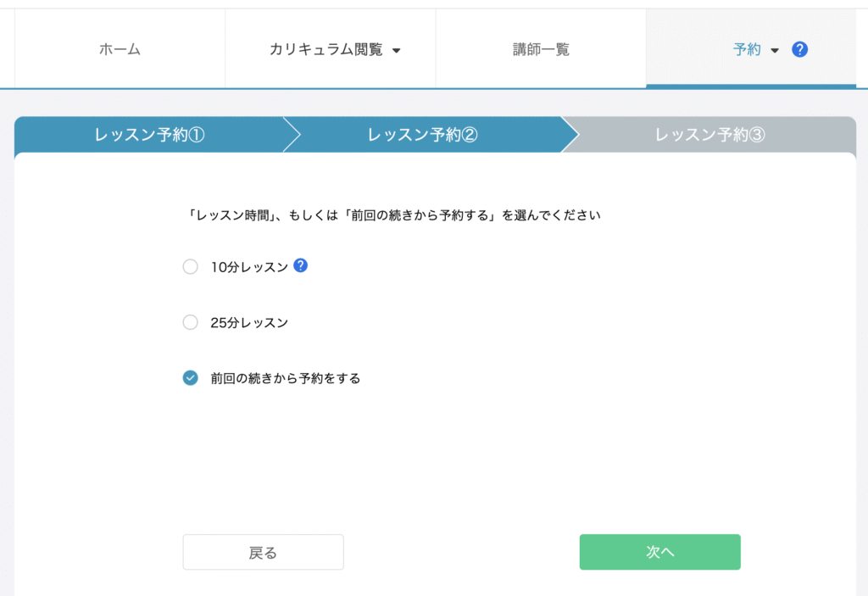This screenshot has height=596, width=868.
Task: Open the ホーム navigation tab
Action: [120, 49]
